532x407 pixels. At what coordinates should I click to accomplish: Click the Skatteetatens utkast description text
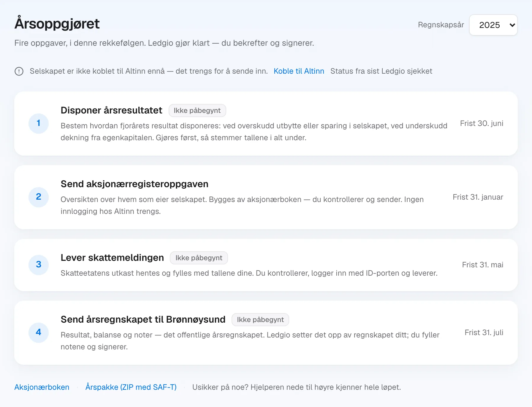click(249, 273)
